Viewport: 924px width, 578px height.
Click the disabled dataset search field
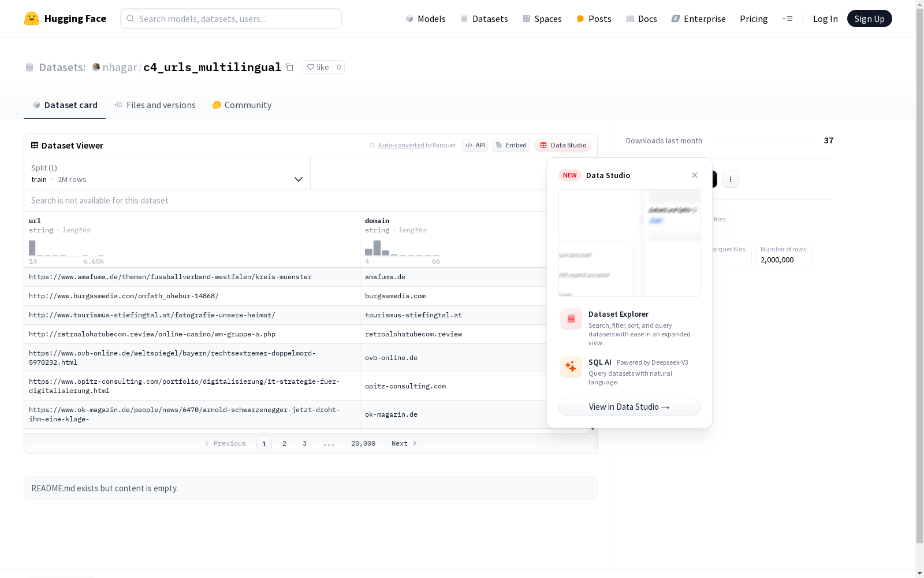tap(285, 201)
